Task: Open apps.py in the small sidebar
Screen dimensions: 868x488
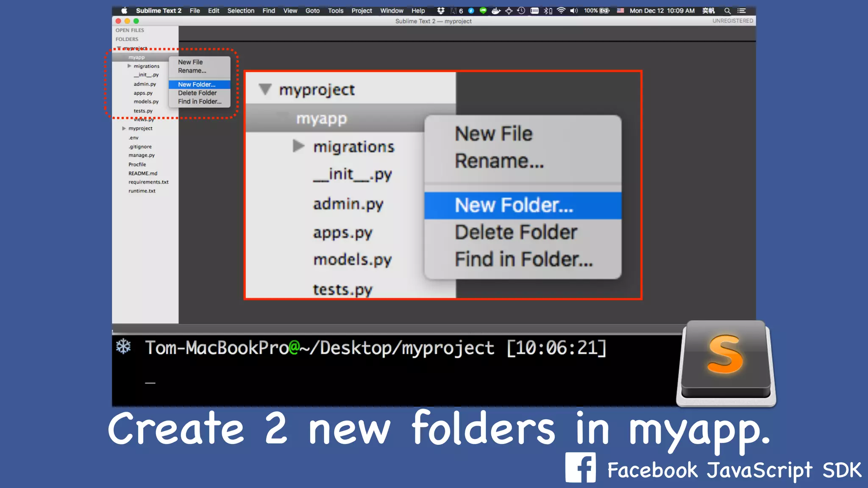Action: [143, 93]
